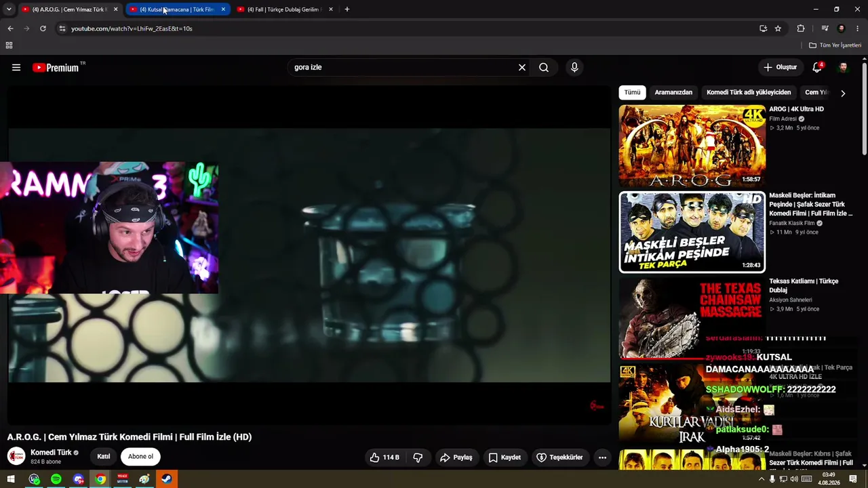This screenshot has height=488, width=868.
Task: Click the page vertical scrollbar
Action: 865,108
